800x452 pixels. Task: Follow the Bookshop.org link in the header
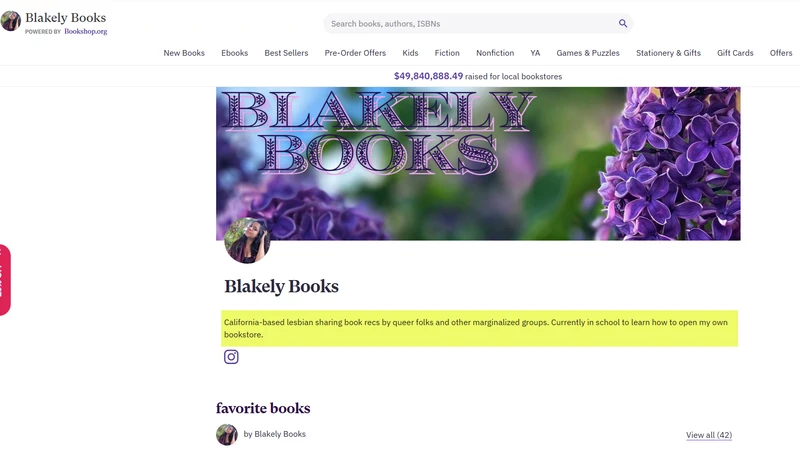click(x=86, y=32)
